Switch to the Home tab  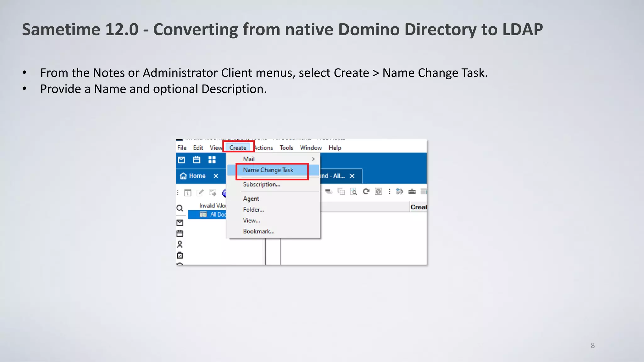point(197,176)
